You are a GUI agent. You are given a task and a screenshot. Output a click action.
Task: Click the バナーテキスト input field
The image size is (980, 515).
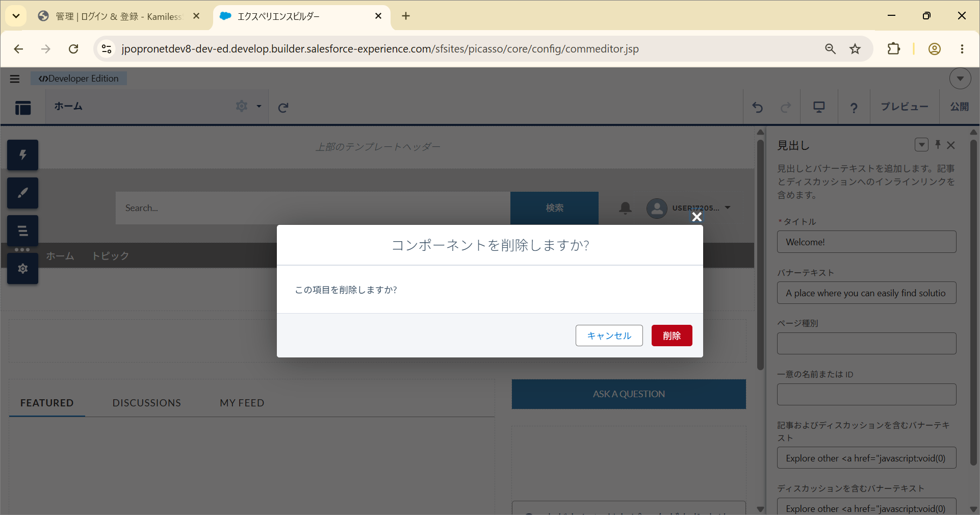(x=866, y=293)
